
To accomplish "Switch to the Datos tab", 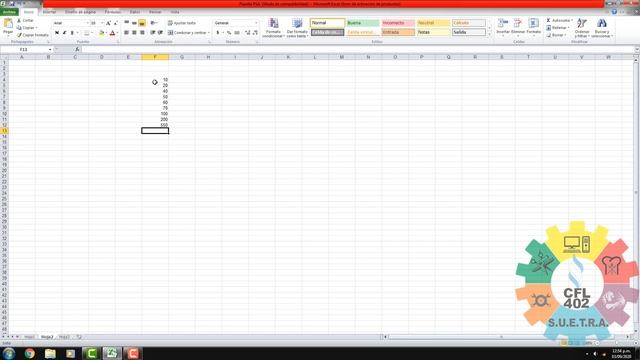I will tap(135, 12).
